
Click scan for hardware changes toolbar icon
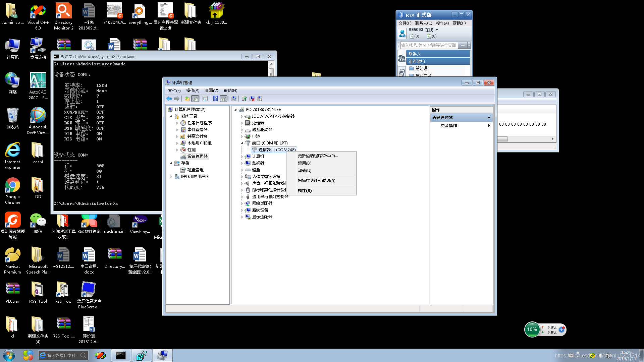point(234,99)
